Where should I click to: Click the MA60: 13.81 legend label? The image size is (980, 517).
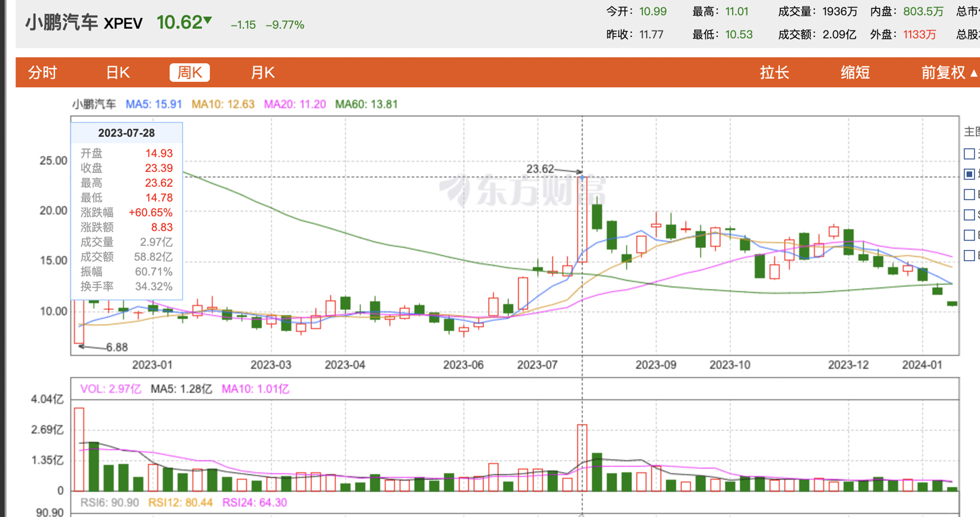click(366, 104)
